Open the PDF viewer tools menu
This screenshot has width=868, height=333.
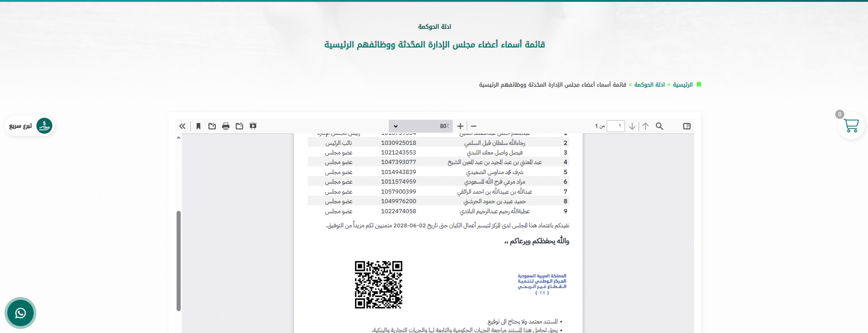(x=182, y=126)
